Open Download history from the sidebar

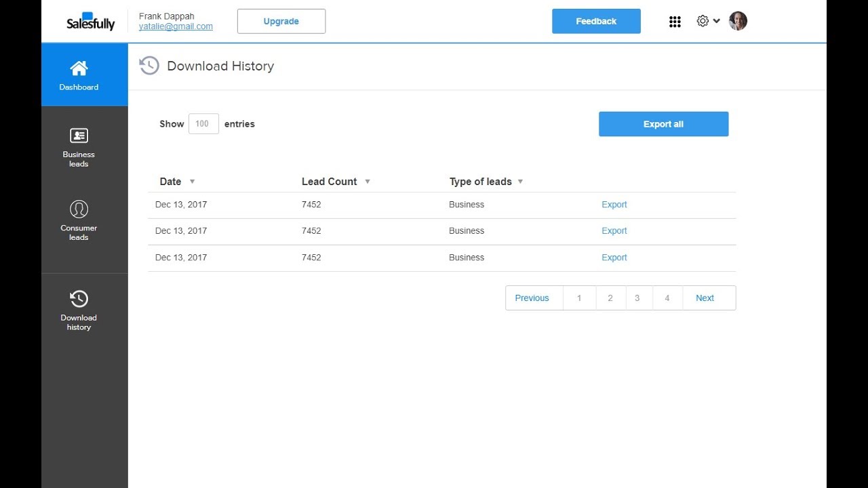coord(79,310)
